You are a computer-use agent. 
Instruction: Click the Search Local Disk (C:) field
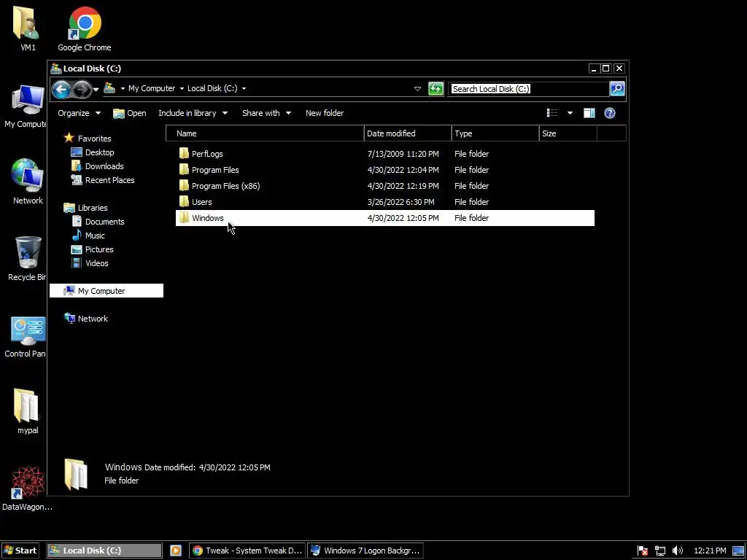point(528,88)
